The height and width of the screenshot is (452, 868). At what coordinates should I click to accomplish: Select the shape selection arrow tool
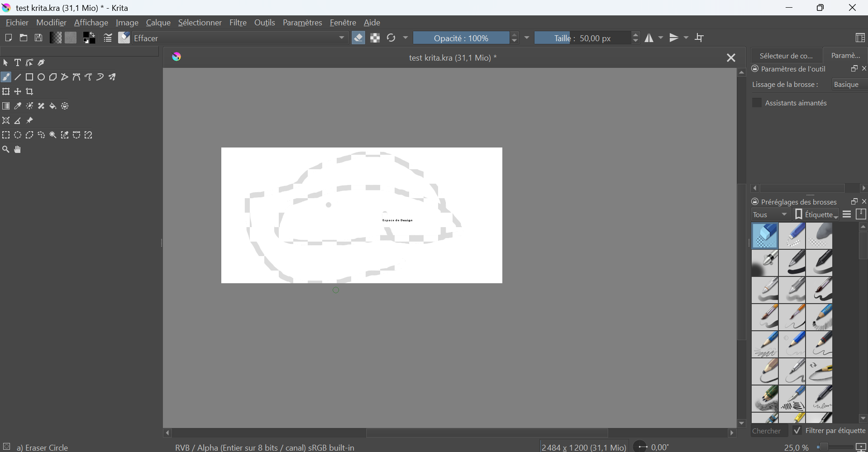[x=6, y=63]
